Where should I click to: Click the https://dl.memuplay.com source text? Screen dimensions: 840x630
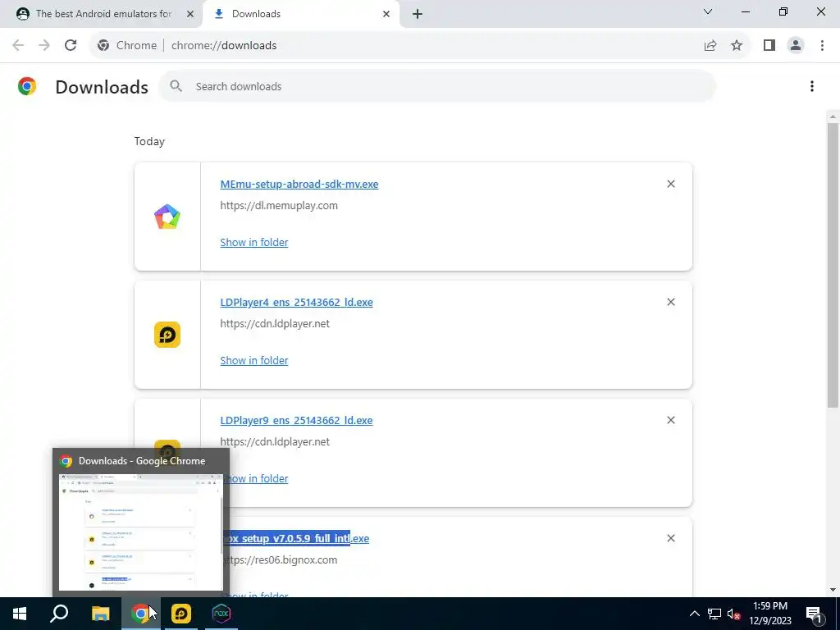(279, 206)
